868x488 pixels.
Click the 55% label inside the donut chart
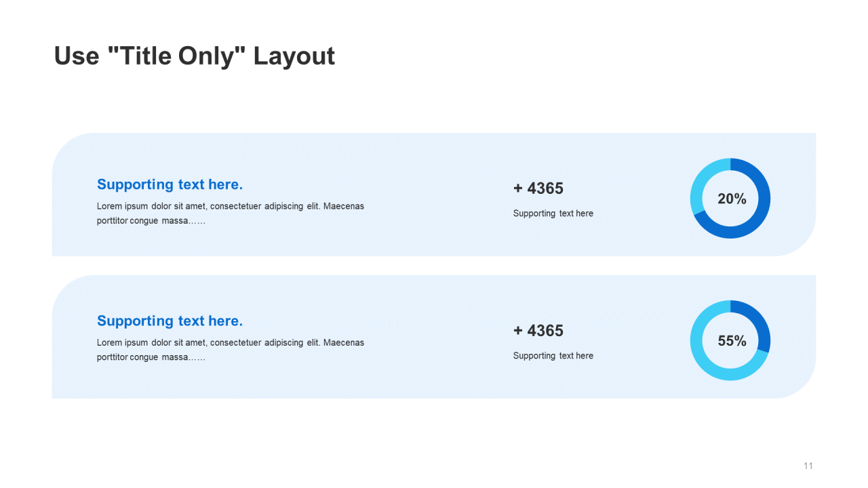point(732,341)
